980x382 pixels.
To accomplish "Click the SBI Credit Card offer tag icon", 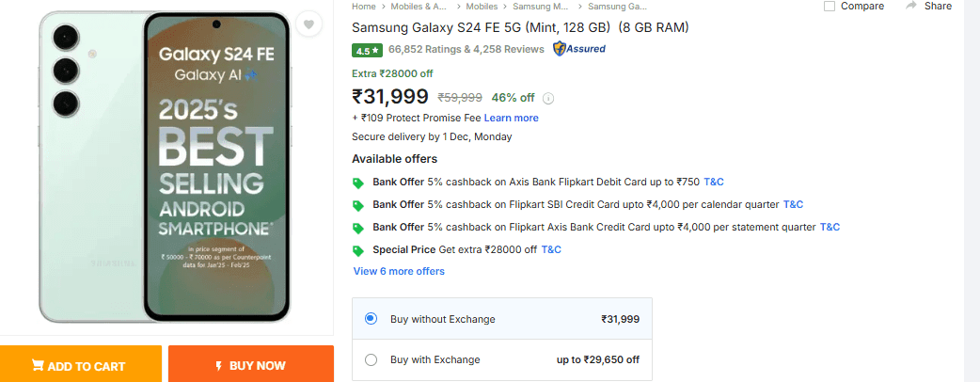I will pos(358,205).
